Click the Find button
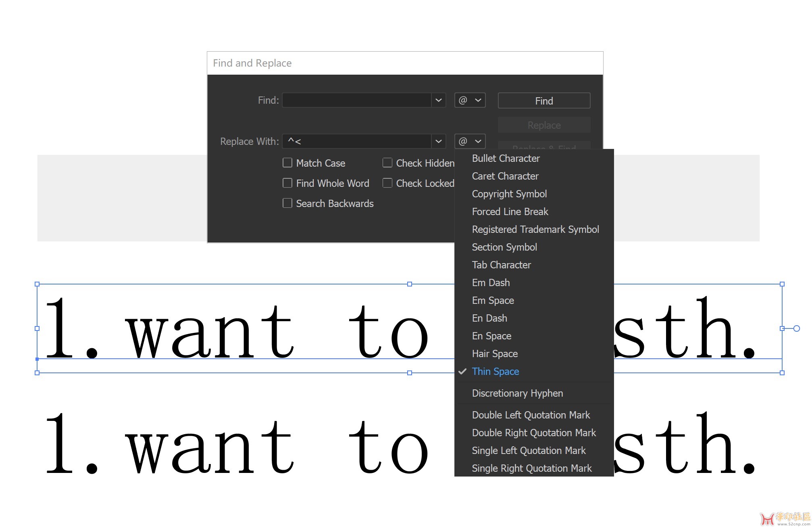 pyautogui.click(x=543, y=100)
